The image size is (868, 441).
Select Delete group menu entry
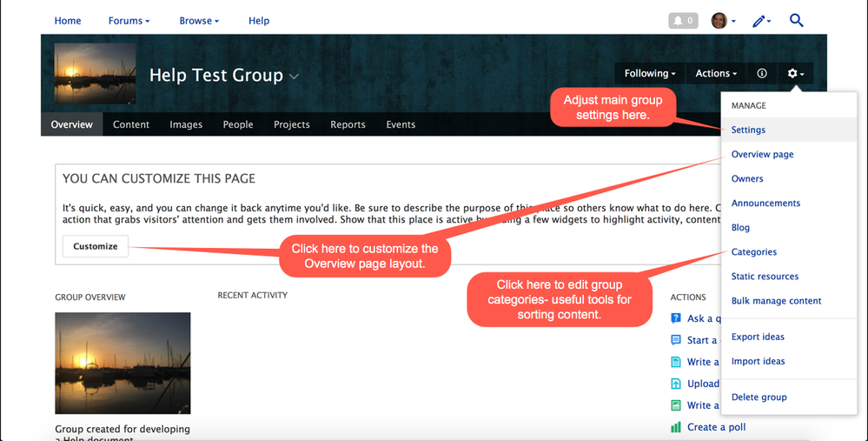[x=759, y=398]
